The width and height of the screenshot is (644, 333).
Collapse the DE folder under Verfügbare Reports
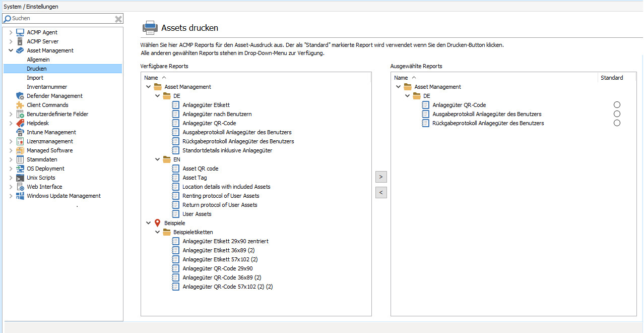[x=157, y=95]
